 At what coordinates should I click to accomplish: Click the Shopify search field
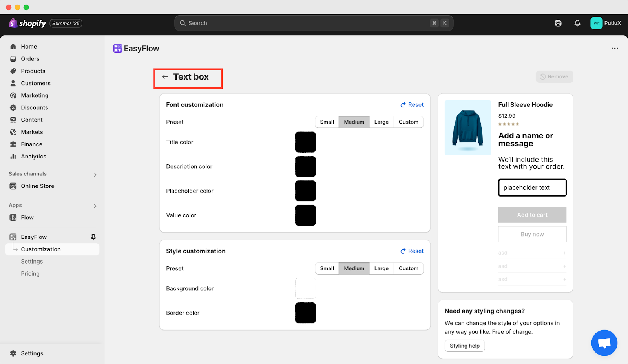[314, 23]
